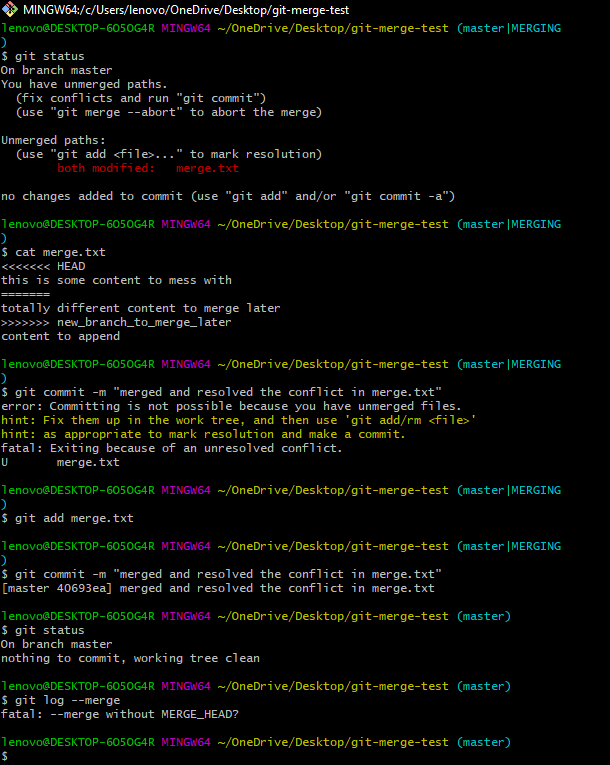
Task: Click the "=======" conflict separator line
Action: pyautogui.click(x=25, y=294)
